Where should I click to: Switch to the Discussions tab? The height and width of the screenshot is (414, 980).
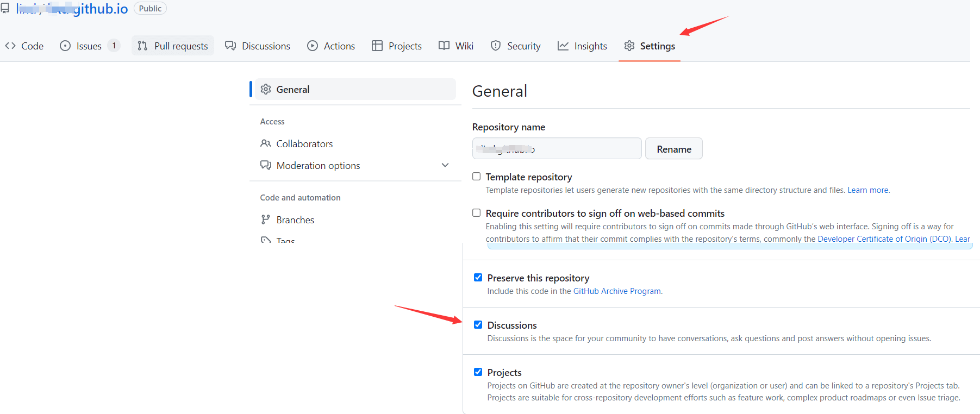258,46
